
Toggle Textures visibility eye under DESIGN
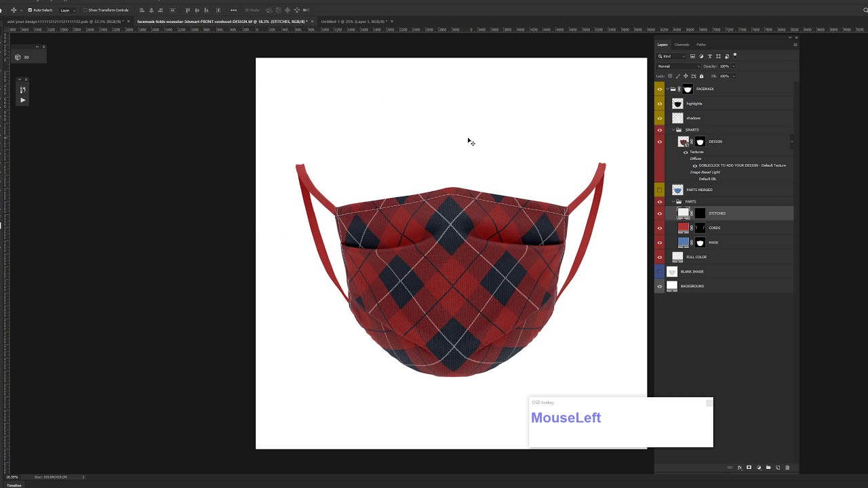(686, 152)
